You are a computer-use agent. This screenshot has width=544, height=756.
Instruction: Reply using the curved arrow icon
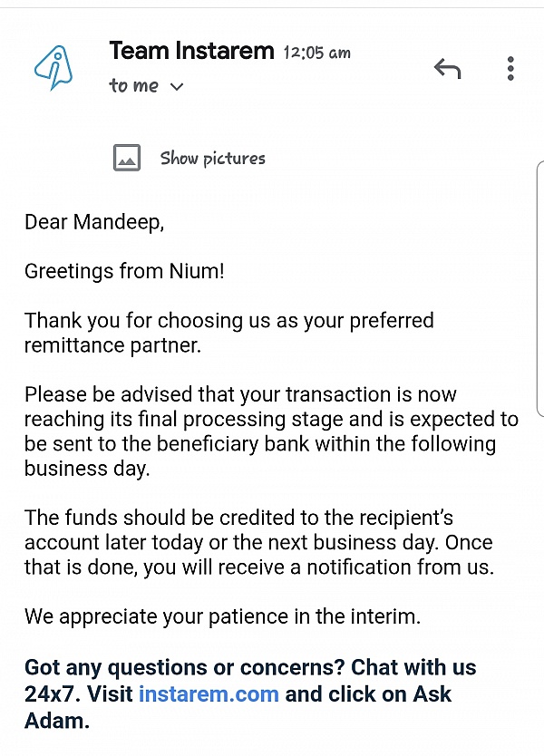pyautogui.click(x=448, y=69)
